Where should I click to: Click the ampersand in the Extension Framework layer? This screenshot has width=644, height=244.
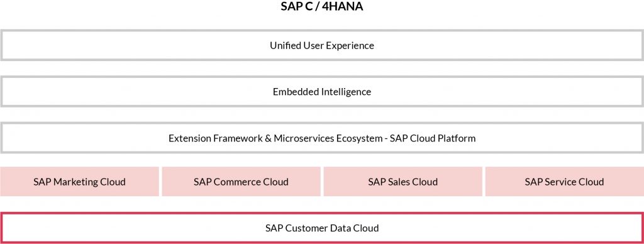coord(268,138)
